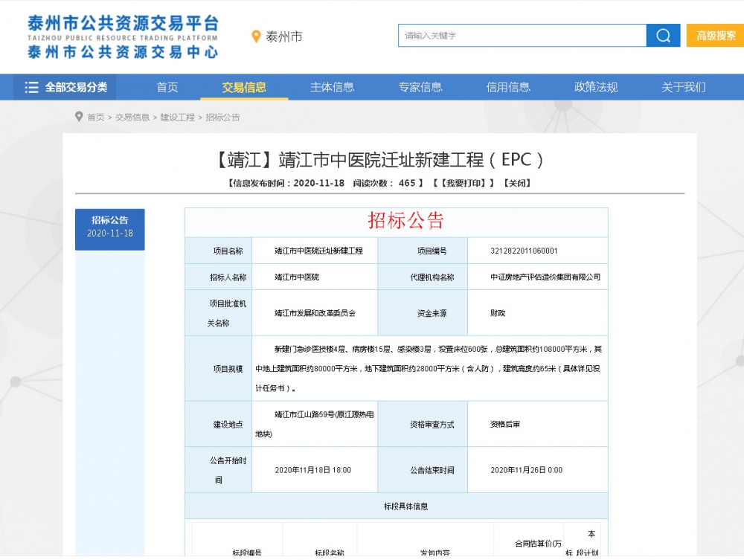Select the 交易信息 navigation tab
Screen dimensions: 744x560
244,87
